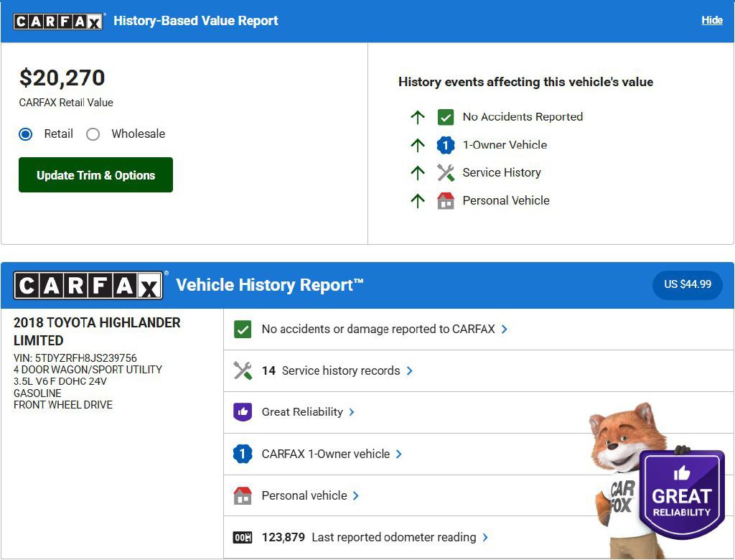Expand the Service history records chevron
The image size is (735, 560).
(x=410, y=371)
